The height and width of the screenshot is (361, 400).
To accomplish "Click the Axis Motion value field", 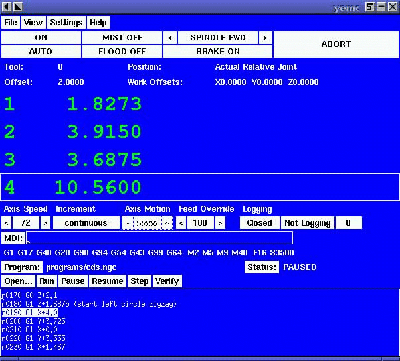I will tap(147, 223).
